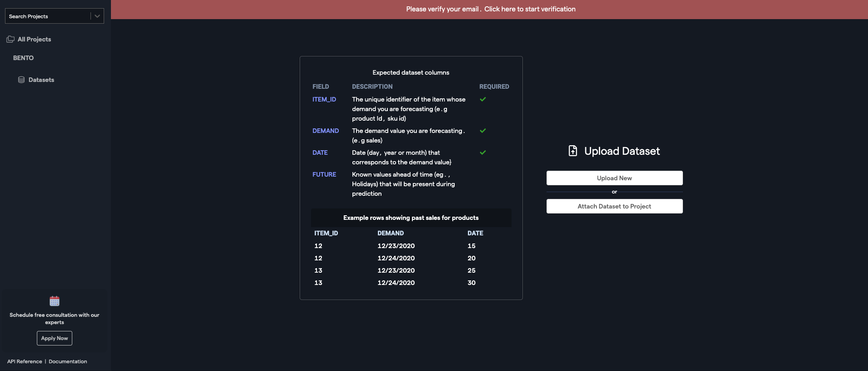The height and width of the screenshot is (371, 868).
Task: Click the Upload New button
Action: point(614,178)
